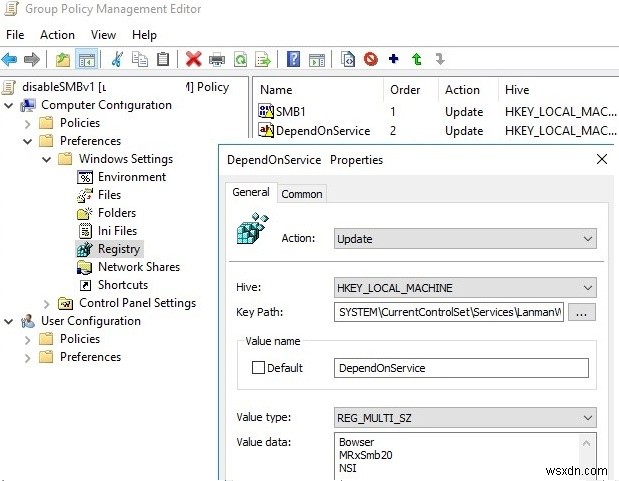619x481 pixels.
Task: Select the DependOnService row in the list
Action: pyautogui.click(x=437, y=131)
